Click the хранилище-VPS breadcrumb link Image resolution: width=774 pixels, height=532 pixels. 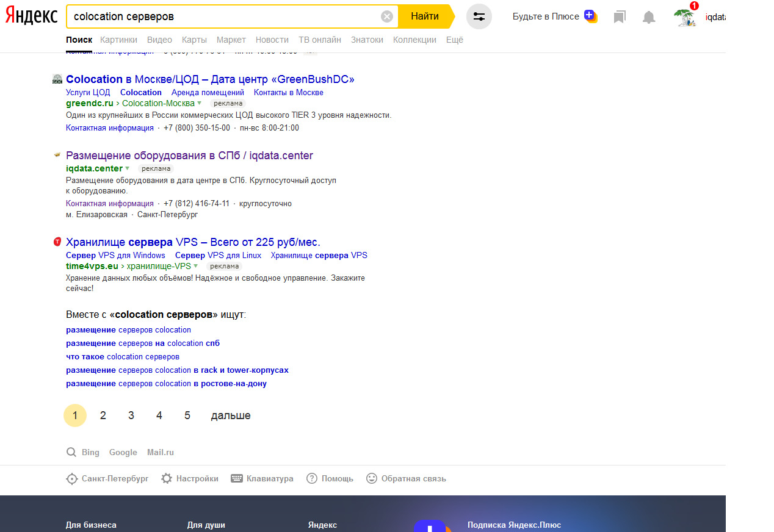(x=159, y=267)
